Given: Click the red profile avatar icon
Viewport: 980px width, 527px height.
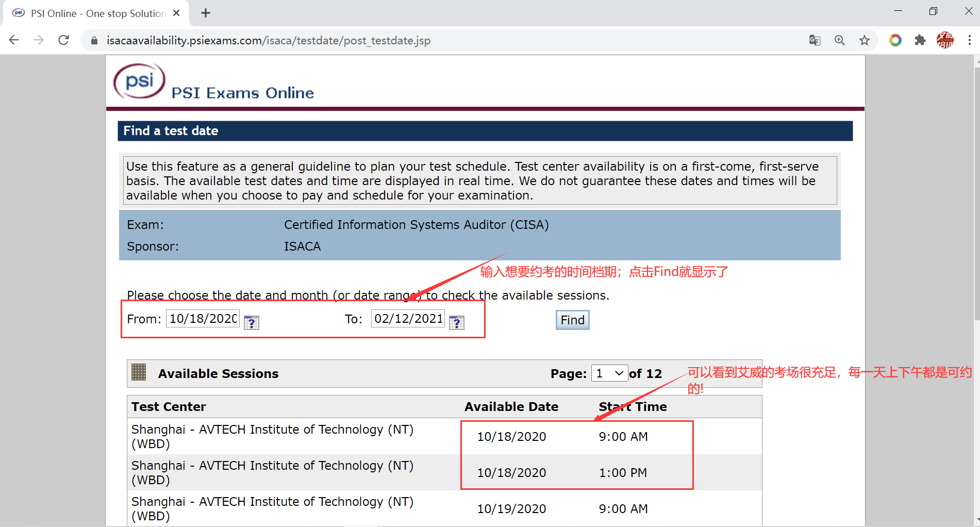Looking at the screenshot, I should (x=945, y=40).
